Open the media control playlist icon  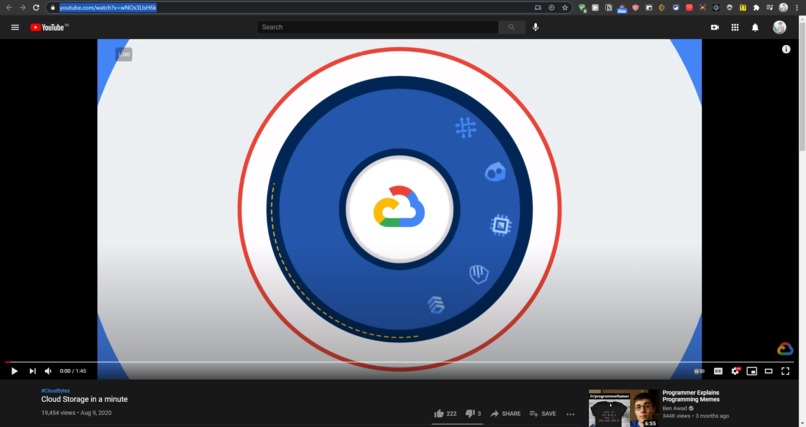tap(770, 8)
